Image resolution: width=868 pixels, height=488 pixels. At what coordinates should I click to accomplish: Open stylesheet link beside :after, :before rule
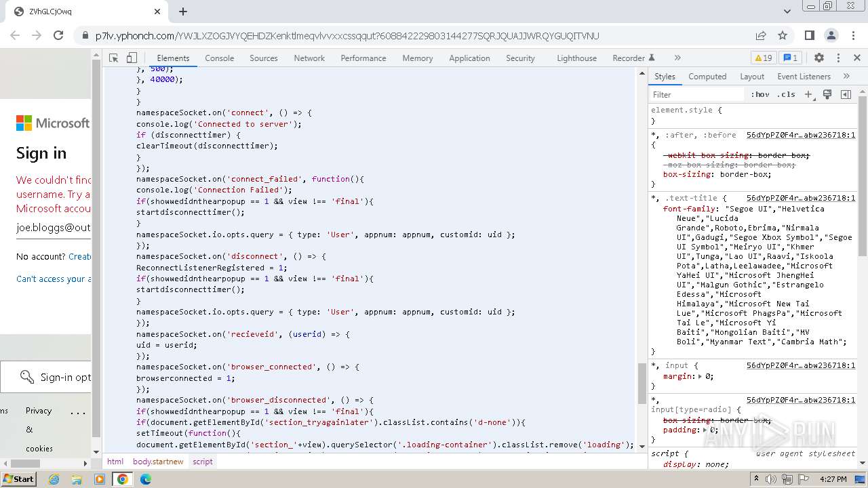pyautogui.click(x=800, y=135)
